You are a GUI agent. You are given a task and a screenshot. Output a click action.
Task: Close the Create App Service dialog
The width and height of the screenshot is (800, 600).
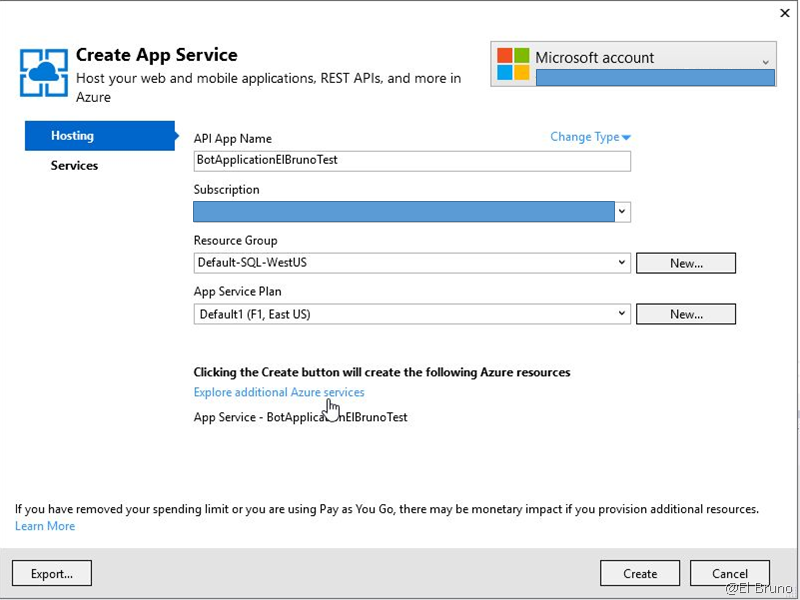(783, 12)
